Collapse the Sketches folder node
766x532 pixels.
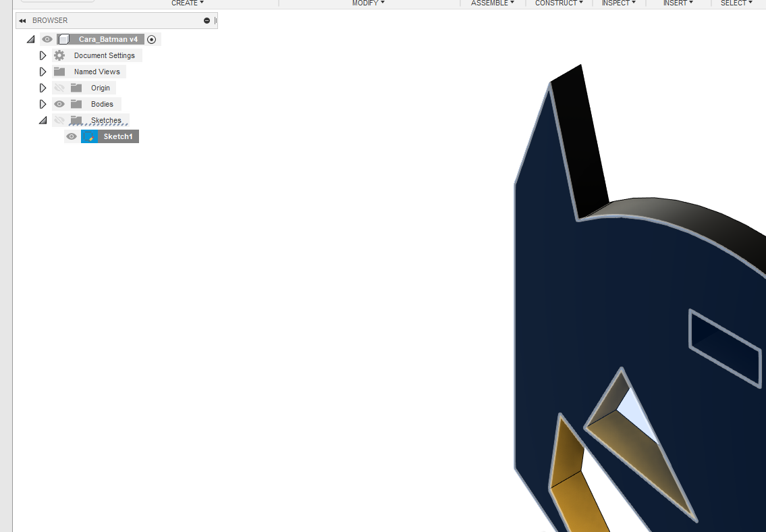tap(43, 120)
